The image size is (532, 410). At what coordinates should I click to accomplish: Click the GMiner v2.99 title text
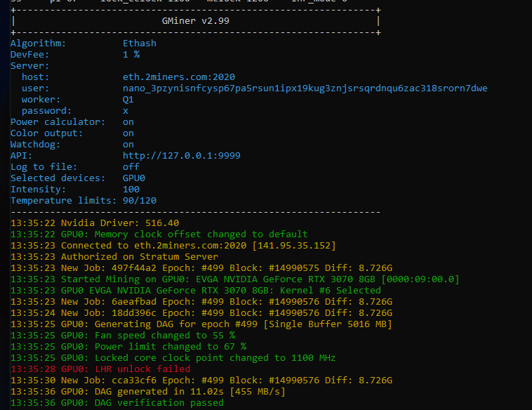pyautogui.click(x=195, y=21)
